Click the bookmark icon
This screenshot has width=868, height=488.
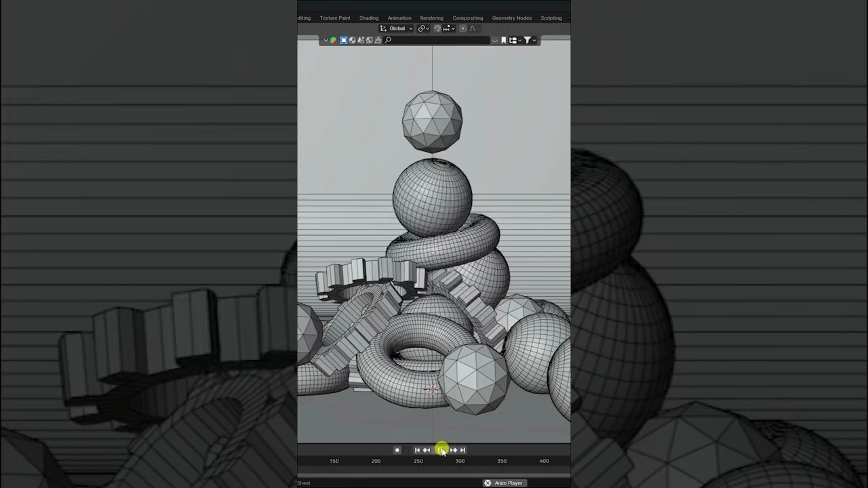(x=504, y=40)
